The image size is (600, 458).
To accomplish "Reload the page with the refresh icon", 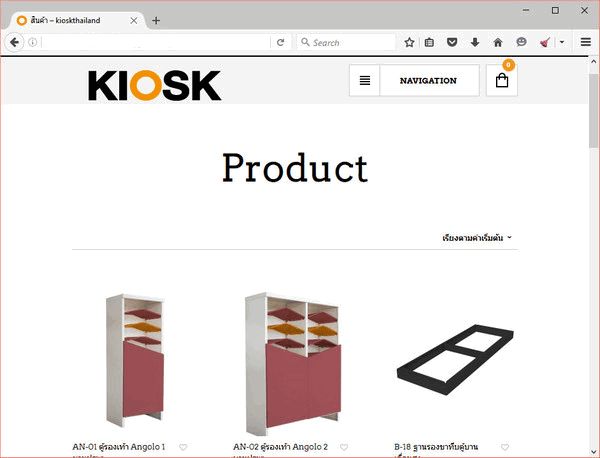I will (280, 42).
